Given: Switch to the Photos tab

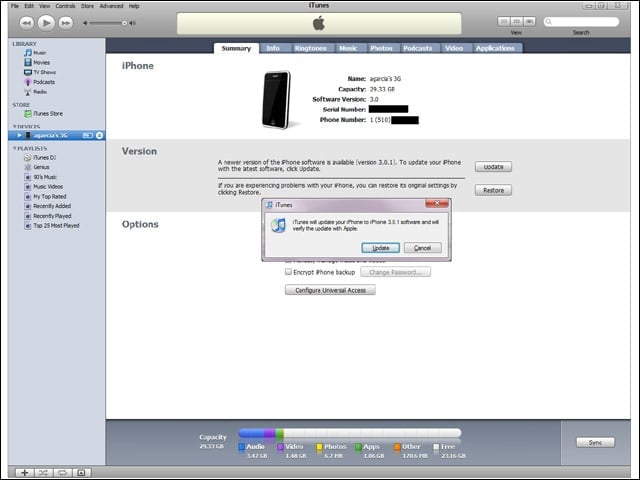Looking at the screenshot, I should pyautogui.click(x=381, y=48).
